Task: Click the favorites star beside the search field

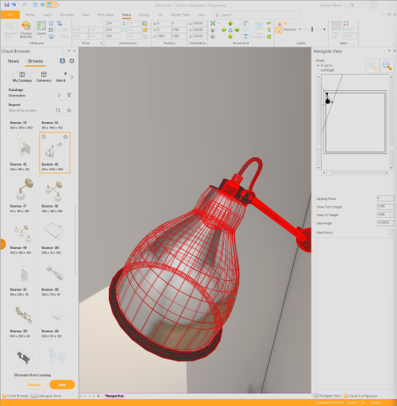Action: [69, 110]
